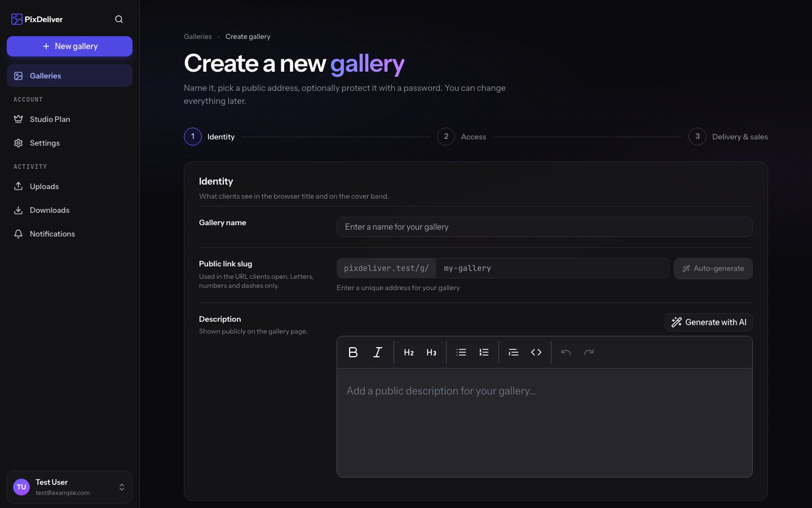Open the Uploads activity page

69,186
